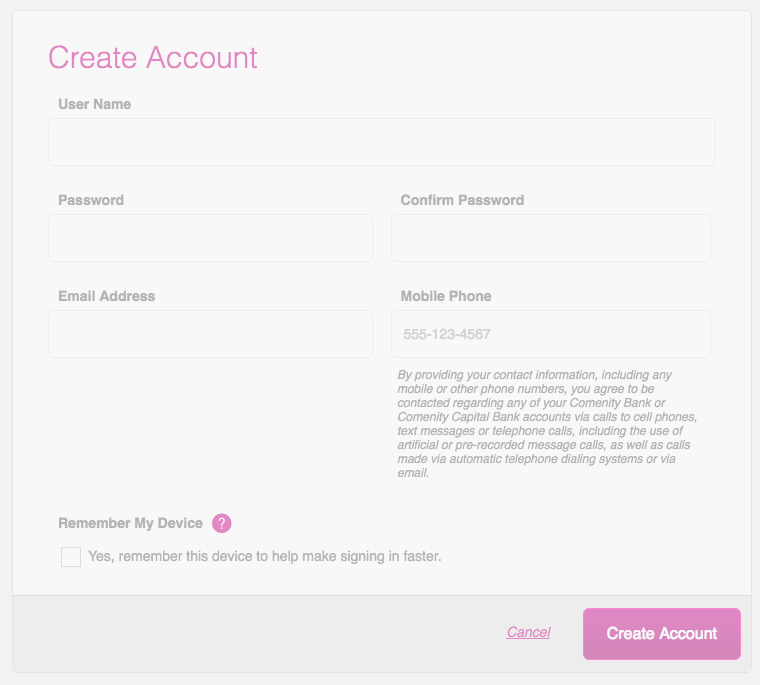
Task: Focus the User Name input field
Action: click(x=382, y=142)
